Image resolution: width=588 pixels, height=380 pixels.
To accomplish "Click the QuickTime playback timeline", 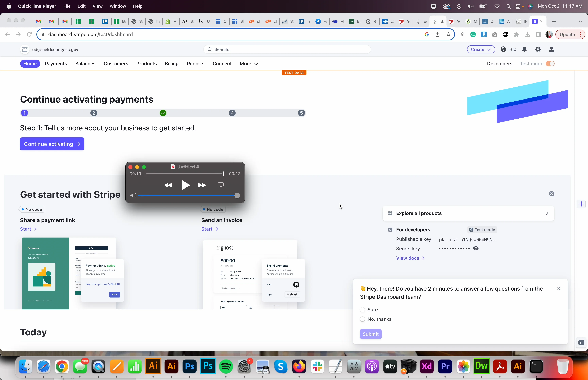I will (x=185, y=174).
